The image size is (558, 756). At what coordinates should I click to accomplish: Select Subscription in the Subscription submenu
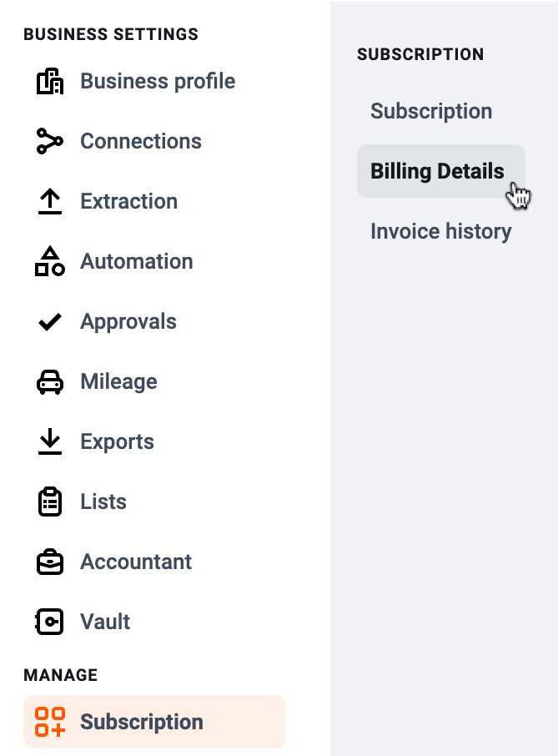click(431, 111)
